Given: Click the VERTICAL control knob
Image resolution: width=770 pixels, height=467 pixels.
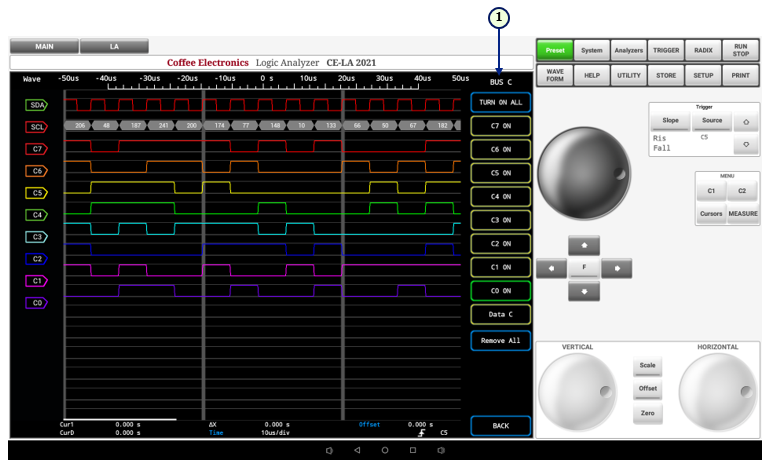Looking at the screenshot, I should (579, 391).
